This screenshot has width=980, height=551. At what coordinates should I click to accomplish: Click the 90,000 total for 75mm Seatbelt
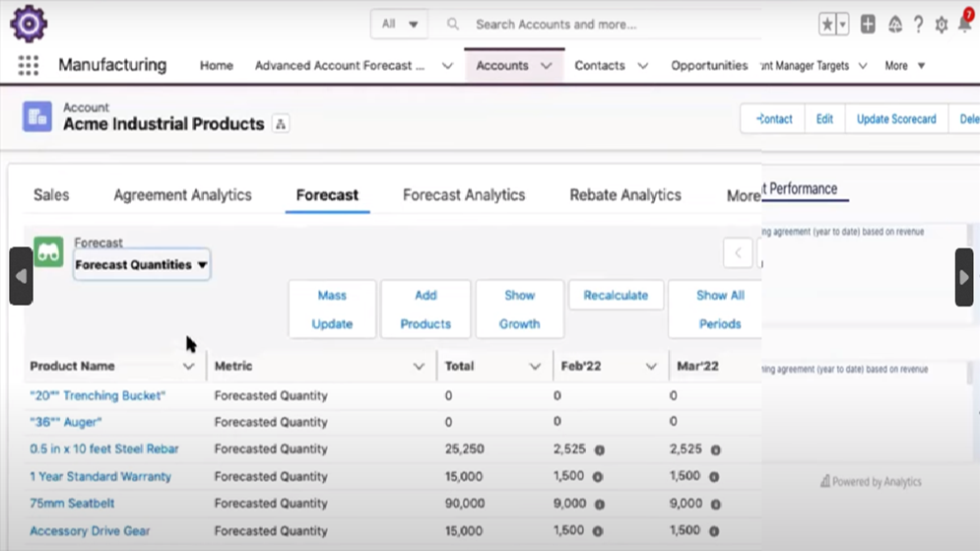click(x=464, y=504)
